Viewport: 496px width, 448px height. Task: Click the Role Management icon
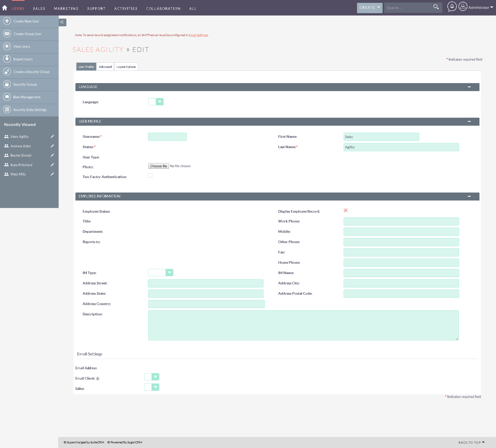tap(7, 97)
